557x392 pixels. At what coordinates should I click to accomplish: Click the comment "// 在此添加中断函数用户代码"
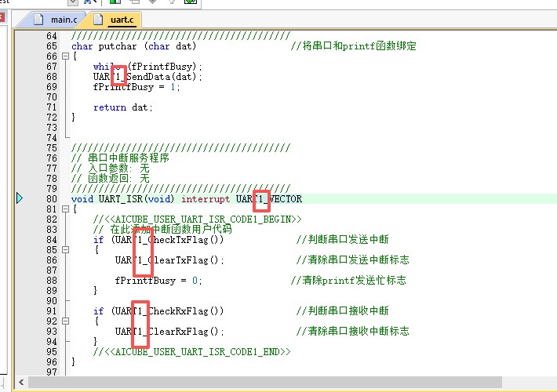[x=162, y=230]
